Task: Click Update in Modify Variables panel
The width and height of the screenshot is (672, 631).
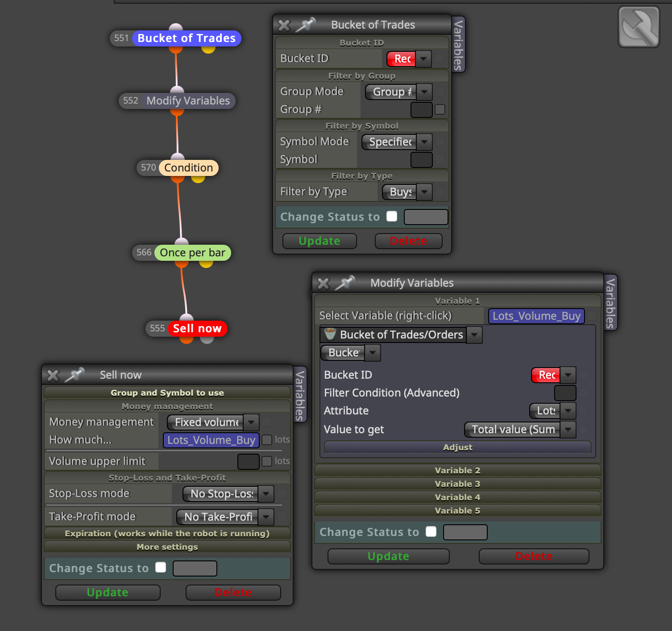Action: coord(389,556)
